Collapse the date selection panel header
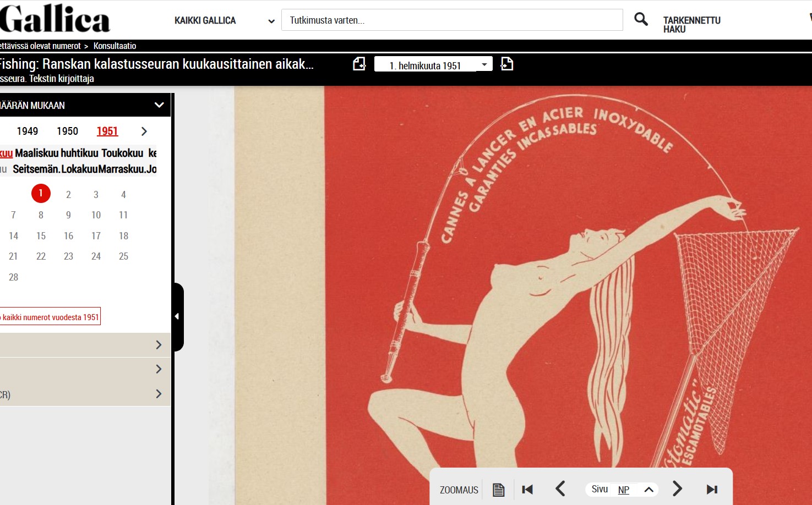812x505 pixels. coord(159,105)
